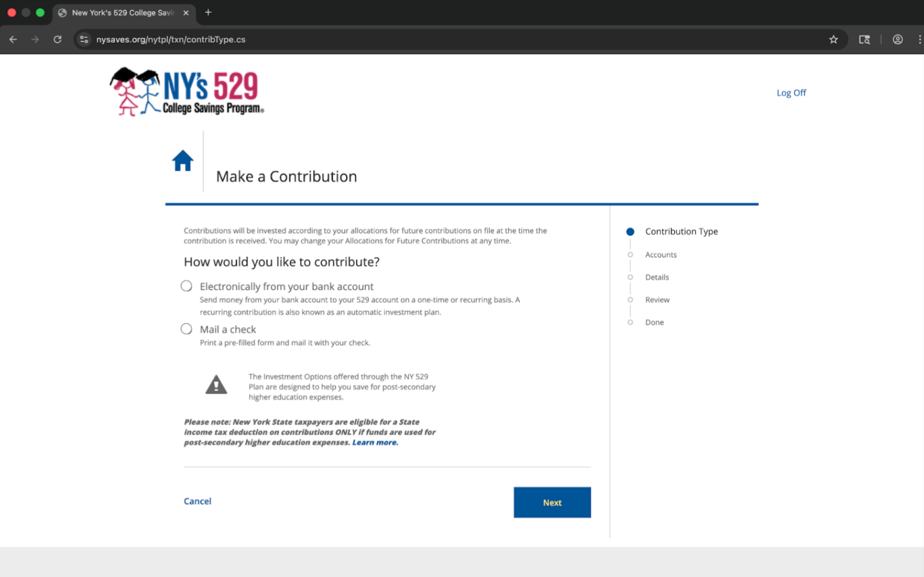The image size is (924, 577).
Task: Open the browser three-dot menu
Action: pos(919,39)
